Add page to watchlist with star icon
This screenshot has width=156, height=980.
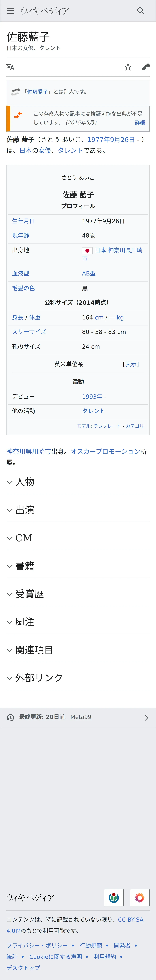tap(128, 67)
